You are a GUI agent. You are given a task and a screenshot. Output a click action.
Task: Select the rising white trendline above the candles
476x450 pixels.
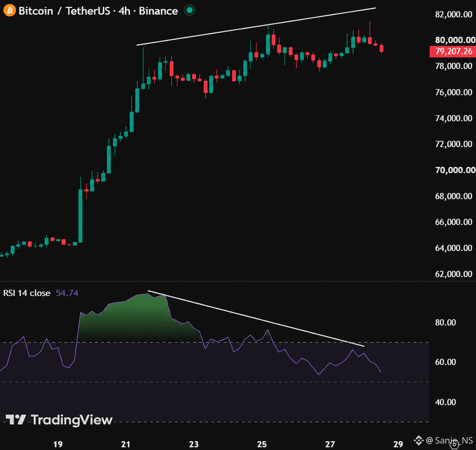[x=256, y=27]
